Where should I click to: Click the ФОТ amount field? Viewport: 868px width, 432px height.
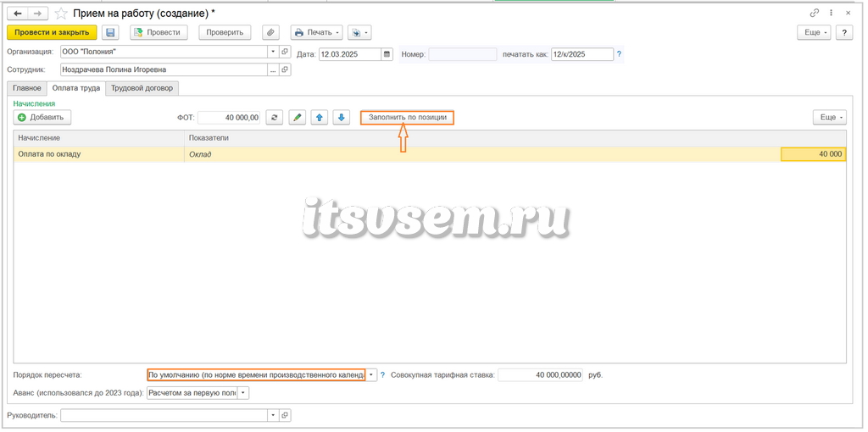point(229,117)
